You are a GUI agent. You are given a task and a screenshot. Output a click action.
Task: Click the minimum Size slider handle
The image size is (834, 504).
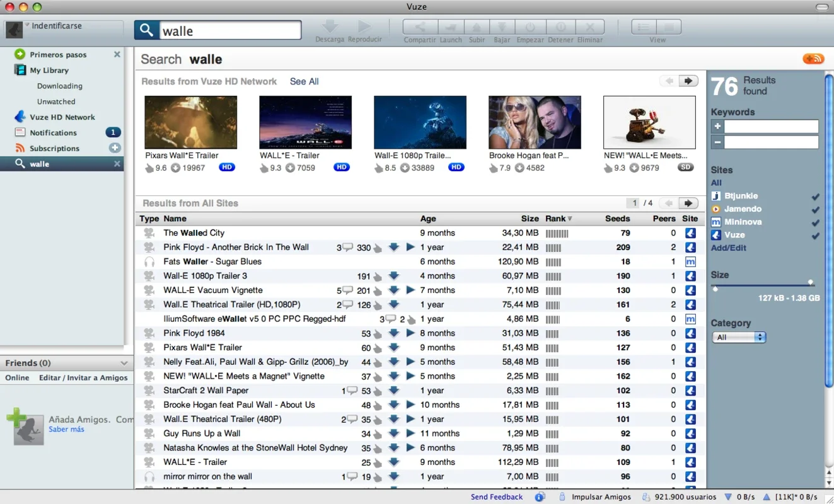pyautogui.click(x=715, y=289)
